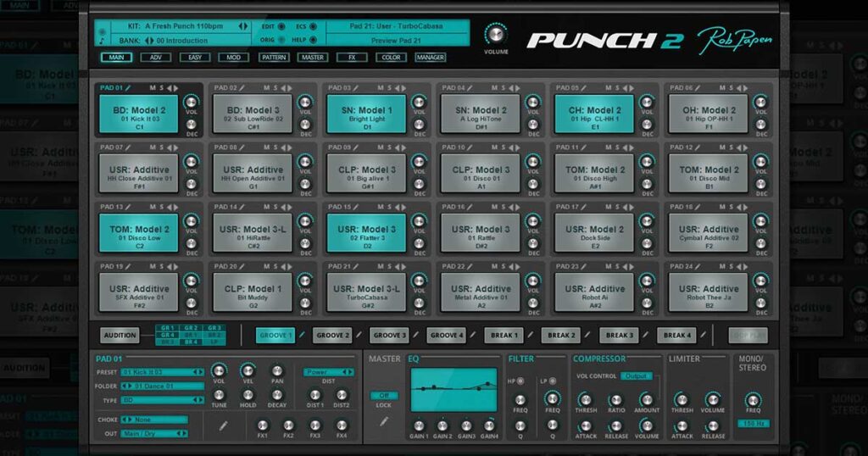
Task: Click the pencil icon next to GROOVE 4
Action: pos(473,335)
